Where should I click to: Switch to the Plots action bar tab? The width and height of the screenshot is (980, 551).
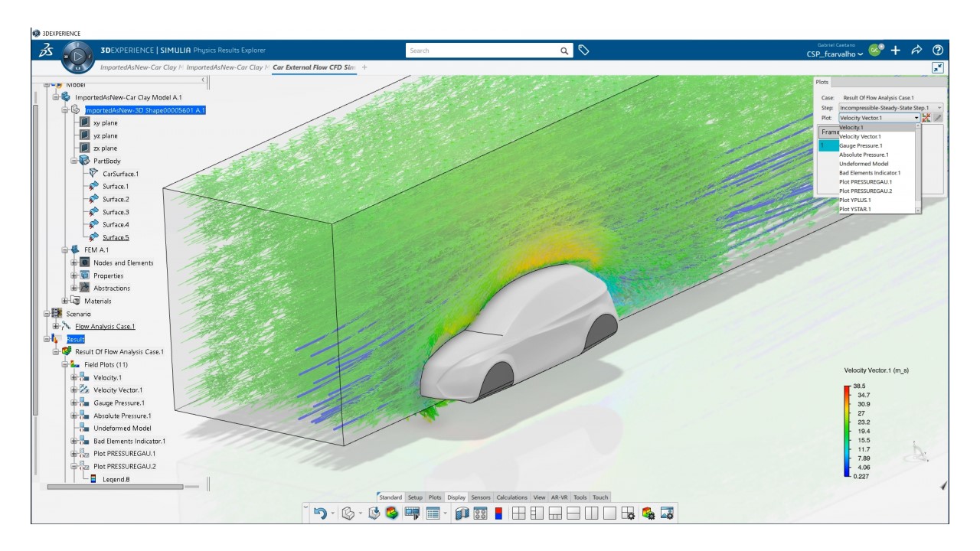click(435, 497)
